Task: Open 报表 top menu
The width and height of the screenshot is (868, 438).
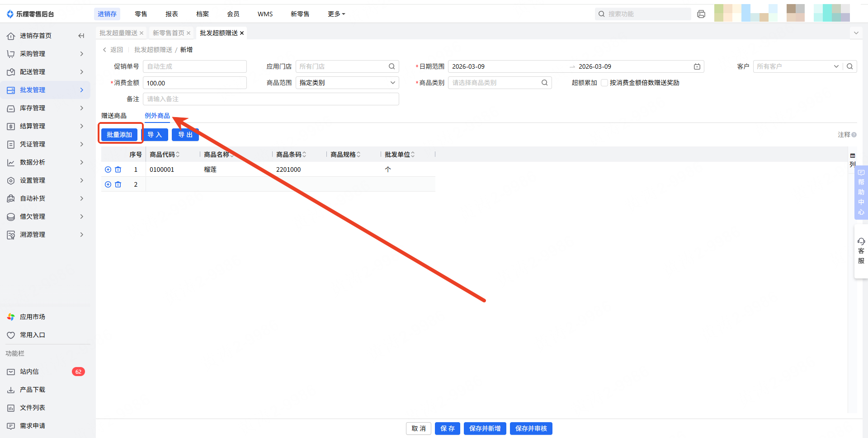Action: tap(172, 14)
